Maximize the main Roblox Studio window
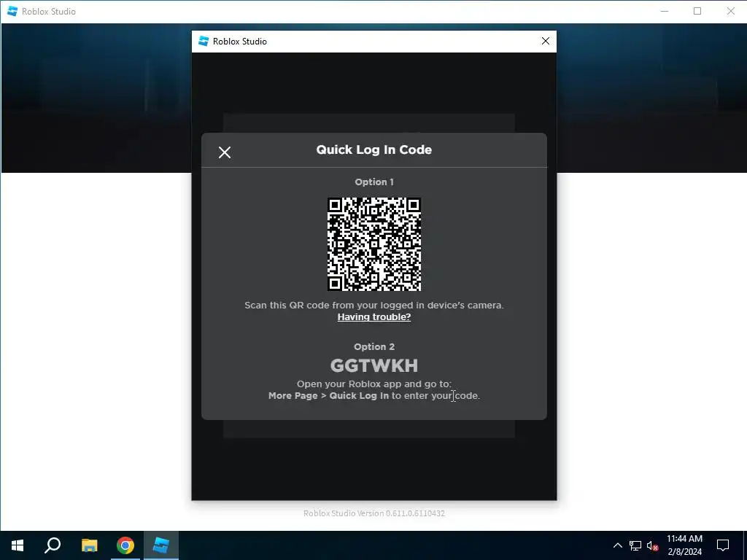 click(697, 11)
